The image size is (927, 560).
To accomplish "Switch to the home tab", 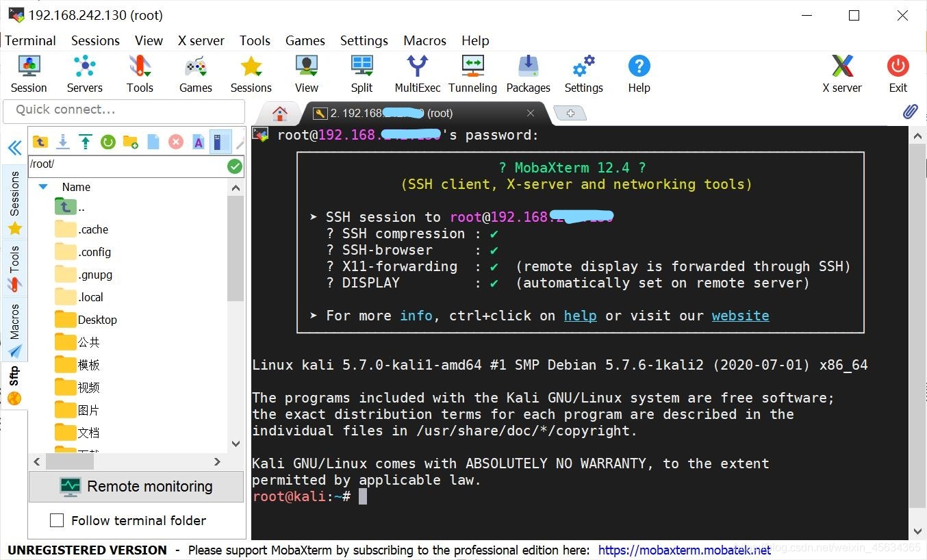I will [x=279, y=113].
